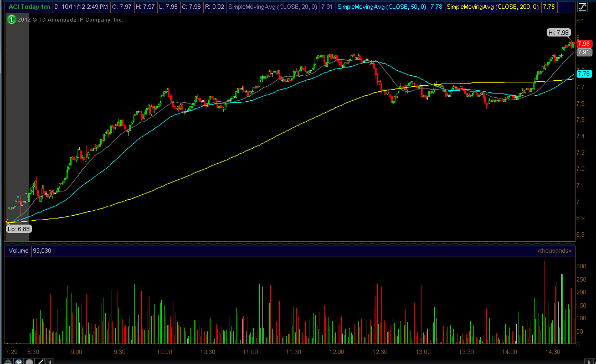Click the 6.9 price axis label
596x364 pixels.
[580, 219]
